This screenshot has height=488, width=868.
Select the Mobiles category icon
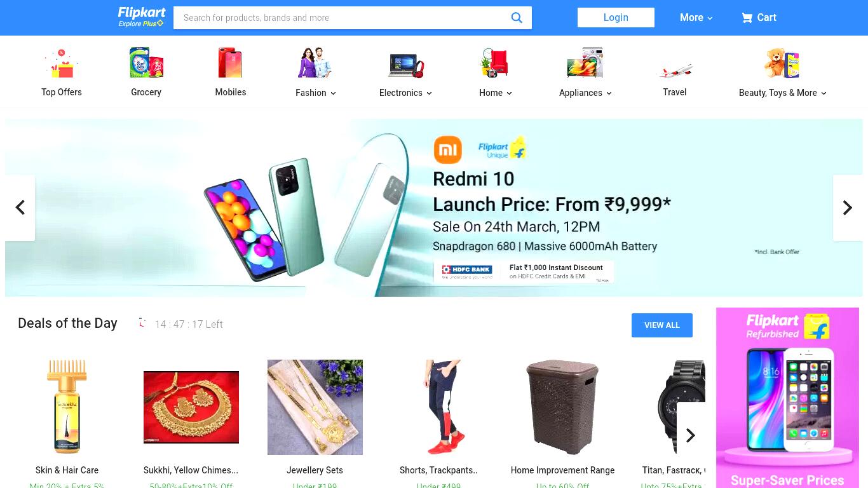pos(230,62)
